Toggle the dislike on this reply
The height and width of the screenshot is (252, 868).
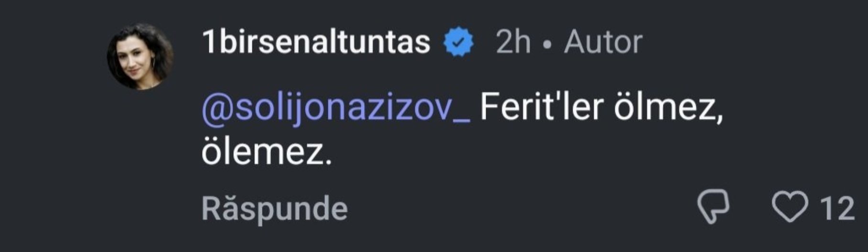point(713,208)
